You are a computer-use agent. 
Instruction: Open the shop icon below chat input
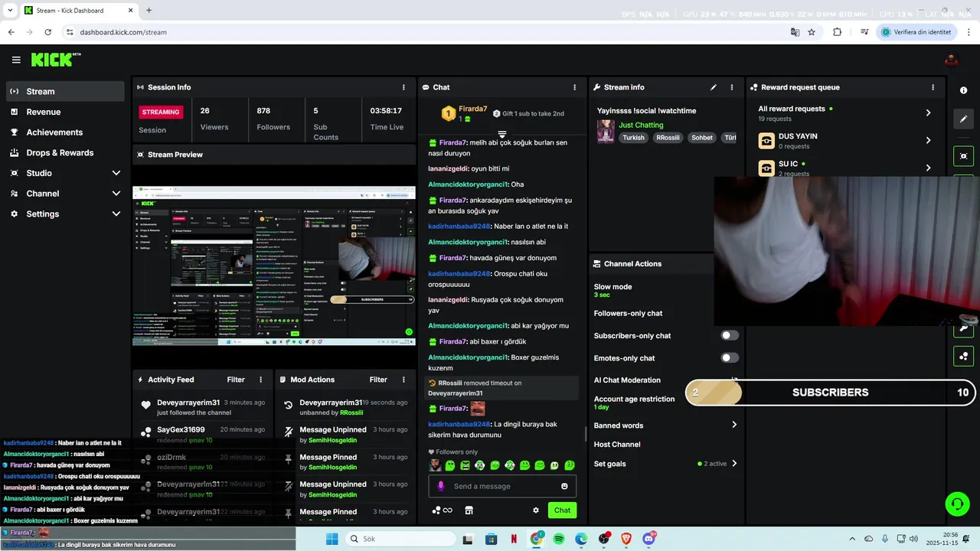(x=469, y=510)
